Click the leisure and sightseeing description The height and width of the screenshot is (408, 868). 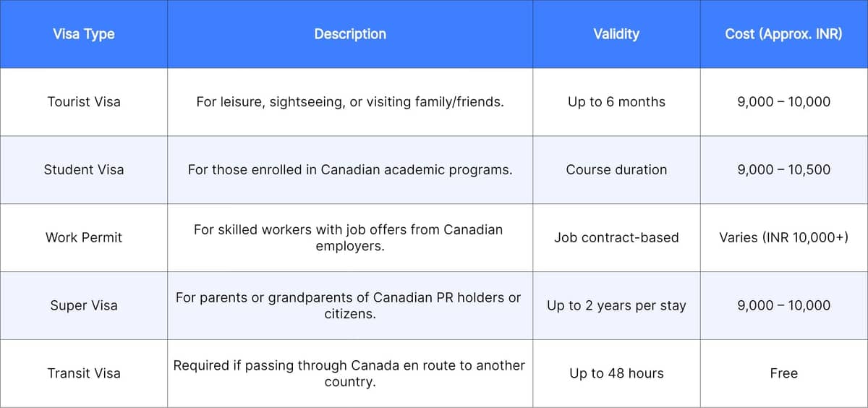point(350,102)
